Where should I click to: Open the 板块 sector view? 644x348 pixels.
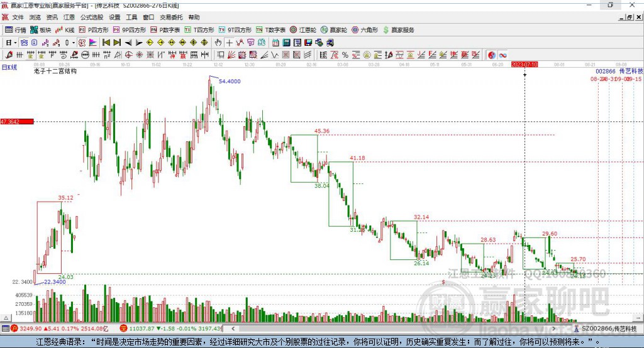[x=41, y=30]
